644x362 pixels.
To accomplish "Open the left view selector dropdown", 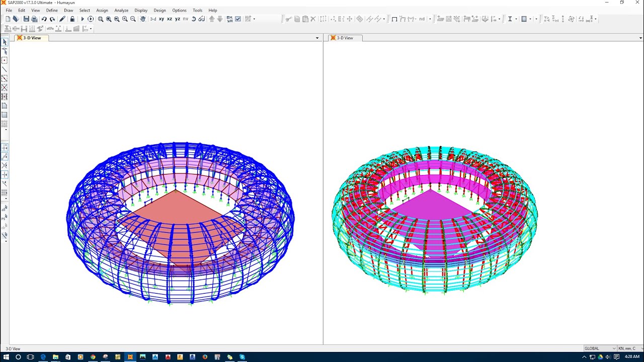I will point(316,38).
